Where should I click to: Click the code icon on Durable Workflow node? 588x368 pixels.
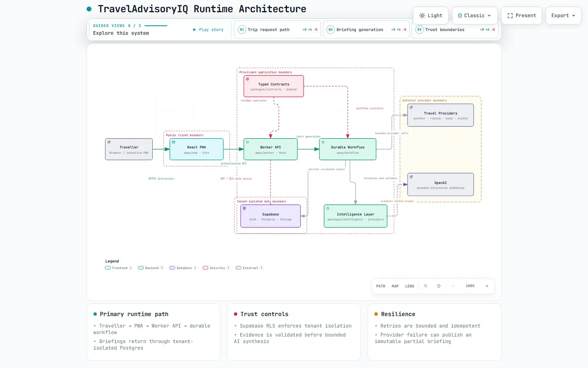pyautogui.click(x=323, y=142)
